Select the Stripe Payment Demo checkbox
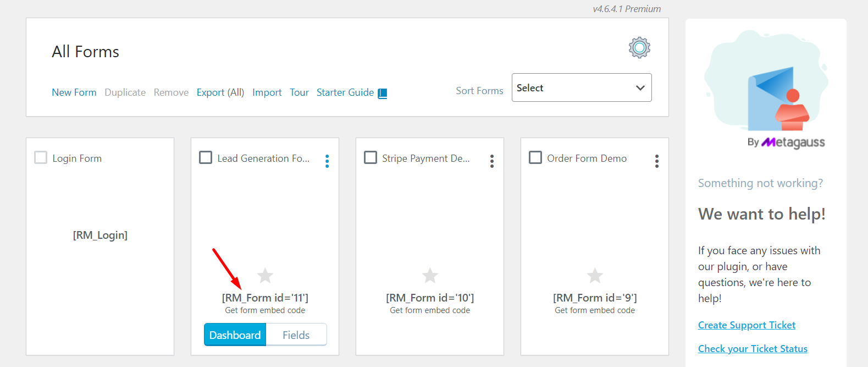The width and height of the screenshot is (868, 367). click(x=371, y=158)
